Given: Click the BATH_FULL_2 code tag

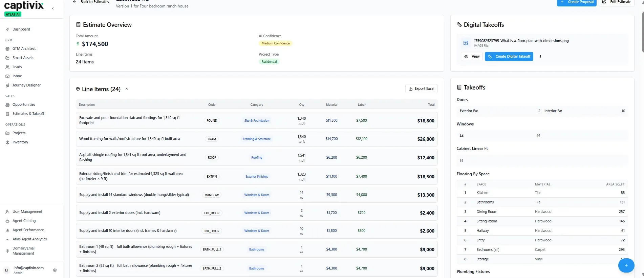Looking at the screenshot, I should pos(212,269).
